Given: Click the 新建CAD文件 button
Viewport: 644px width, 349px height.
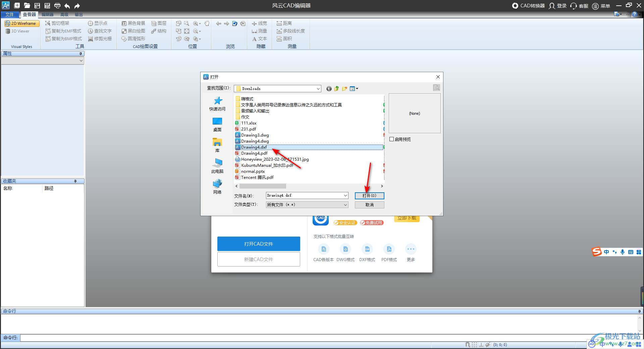Looking at the screenshot, I should coord(259,259).
